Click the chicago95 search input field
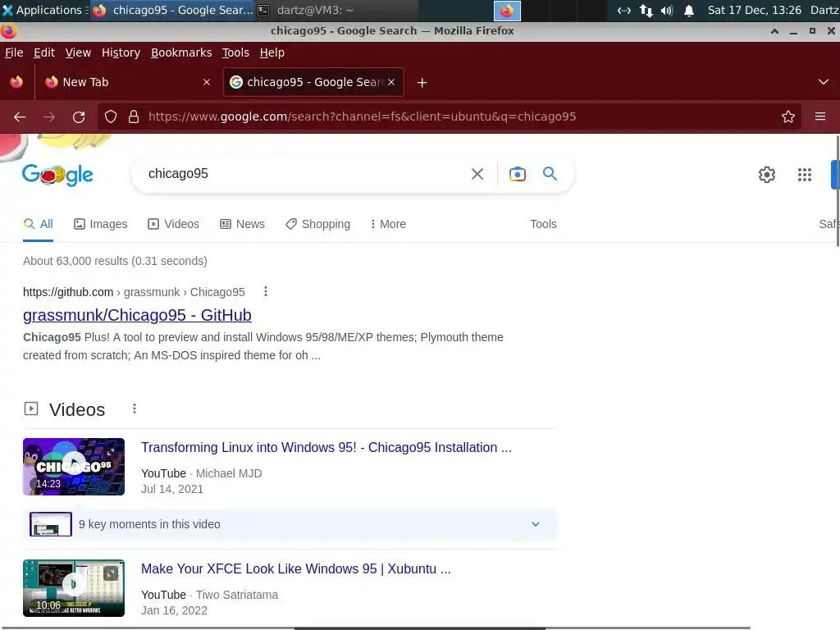840x630 pixels. click(x=305, y=174)
